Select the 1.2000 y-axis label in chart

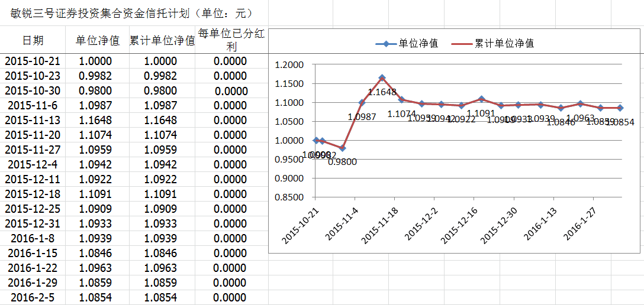click(289, 65)
